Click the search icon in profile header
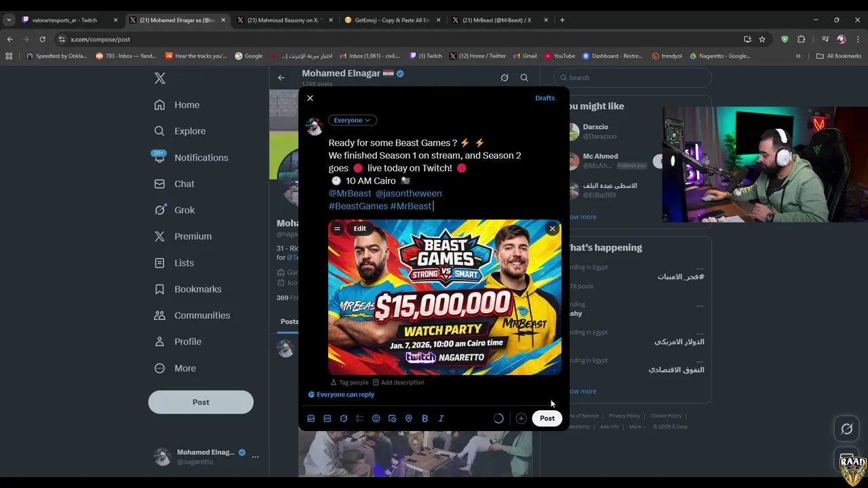 tap(524, 78)
